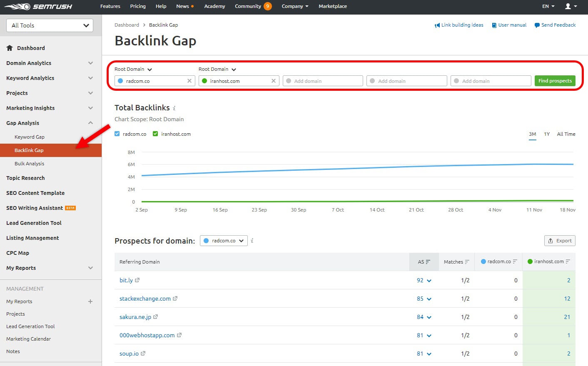Image resolution: width=588 pixels, height=366 pixels.
Task: Click the Find prospects button
Action: [555, 80]
